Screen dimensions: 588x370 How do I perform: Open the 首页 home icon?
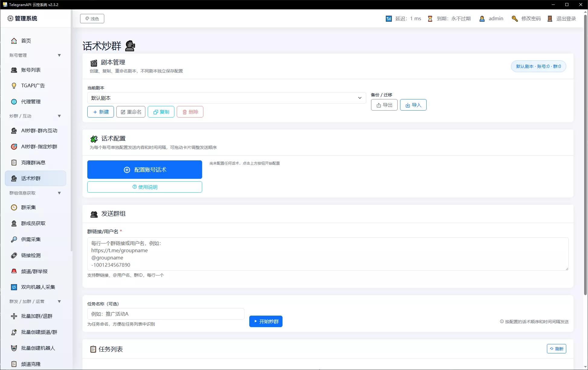point(14,41)
